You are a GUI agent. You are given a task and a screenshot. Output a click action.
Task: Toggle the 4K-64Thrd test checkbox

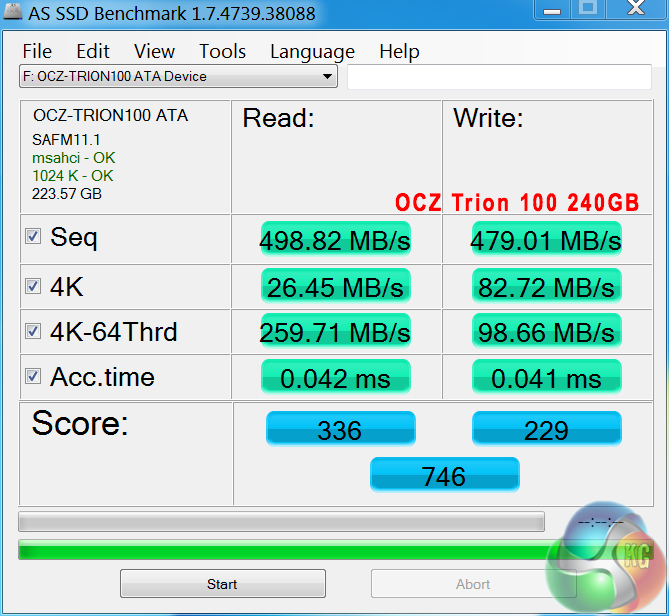click(x=33, y=331)
